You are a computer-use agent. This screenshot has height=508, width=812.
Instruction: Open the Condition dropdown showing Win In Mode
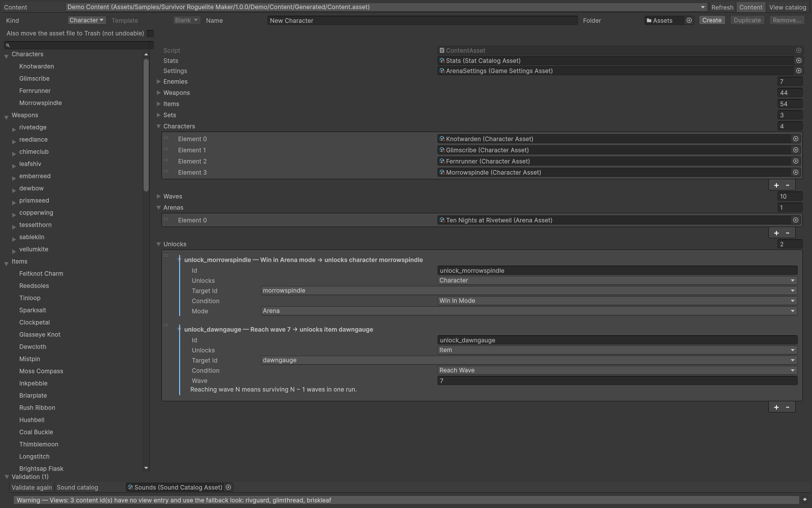[x=617, y=301]
